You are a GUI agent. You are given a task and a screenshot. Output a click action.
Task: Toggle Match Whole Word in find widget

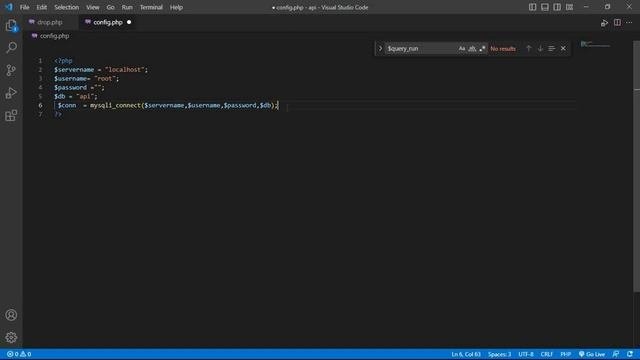(472, 49)
